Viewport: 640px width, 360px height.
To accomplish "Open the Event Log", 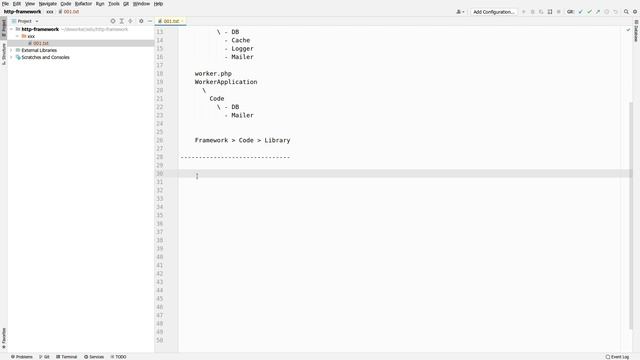I will (617, 357).
